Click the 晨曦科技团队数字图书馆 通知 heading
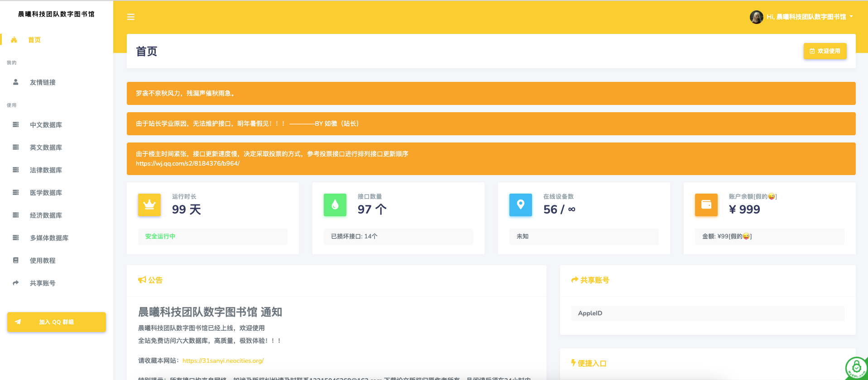 coord(210,312)
